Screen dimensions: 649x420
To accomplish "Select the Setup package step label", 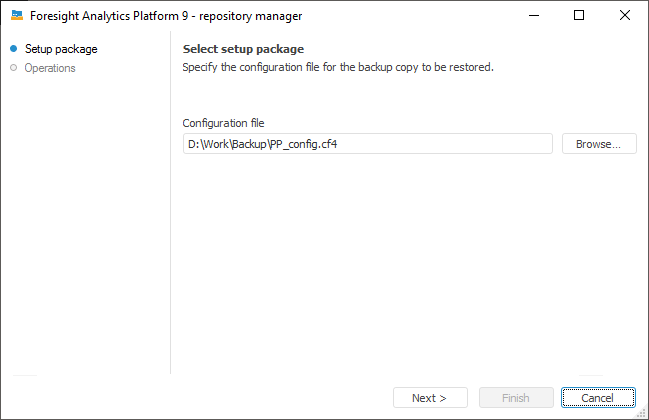I will (61, 49).
